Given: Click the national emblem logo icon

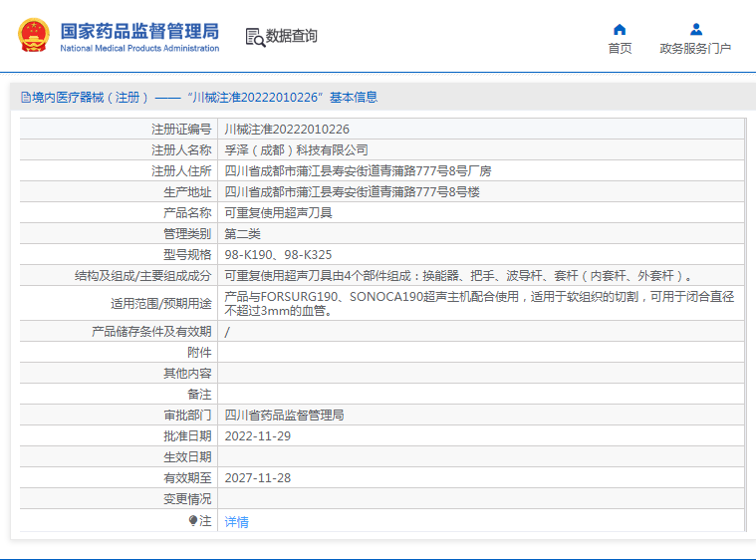Looking at the screenshot, I should click(x=33, y=36).
